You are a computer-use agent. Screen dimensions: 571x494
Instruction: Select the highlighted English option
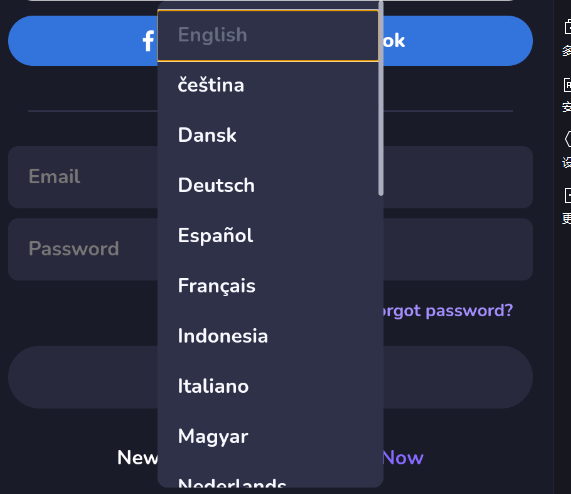click(x=268, y=35)
